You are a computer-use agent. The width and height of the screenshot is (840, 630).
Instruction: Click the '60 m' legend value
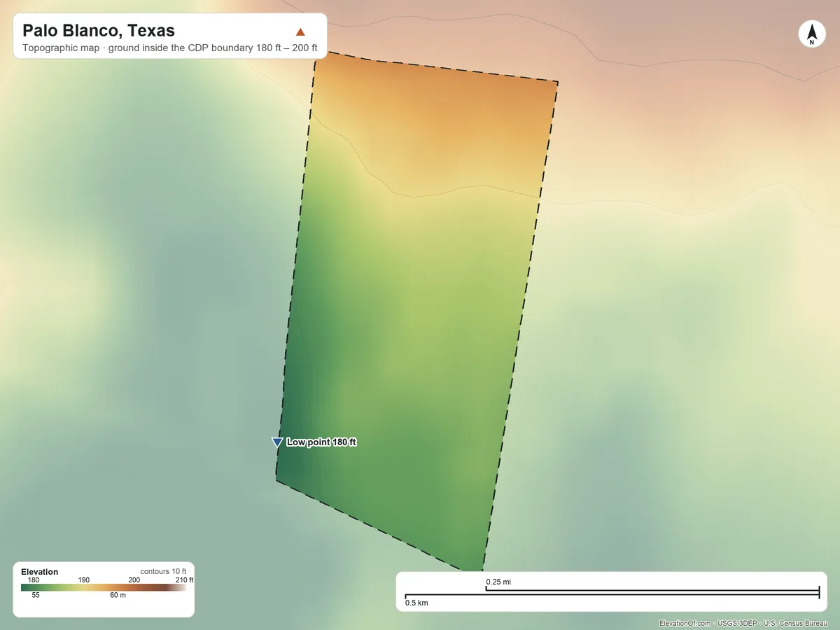click(x=118, y=595)
